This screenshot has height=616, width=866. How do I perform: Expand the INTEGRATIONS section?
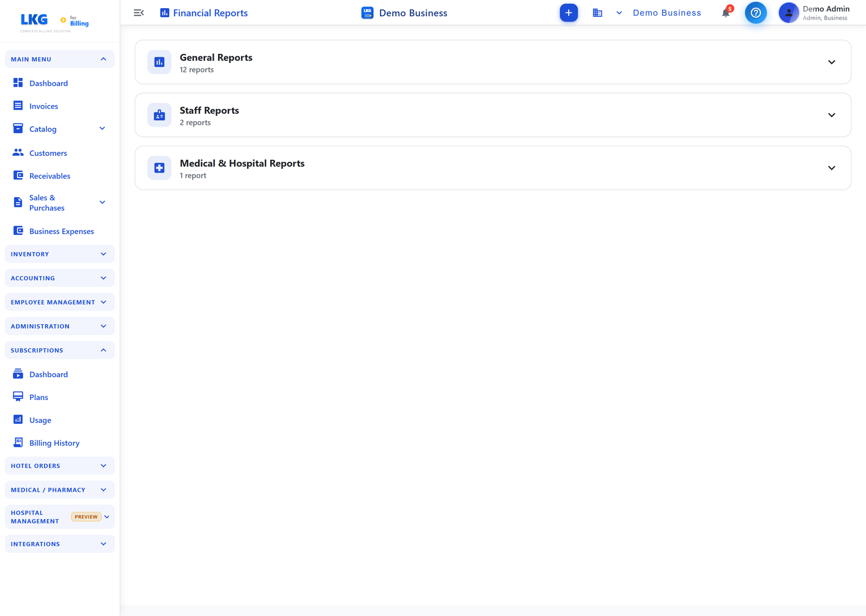pyautogui.click(x=60, y=544)
